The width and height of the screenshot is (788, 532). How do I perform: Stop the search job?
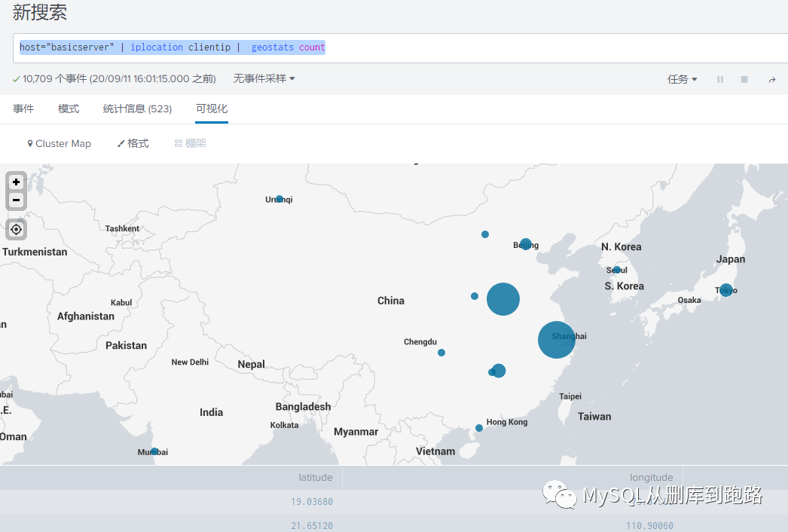pos(744,79)
